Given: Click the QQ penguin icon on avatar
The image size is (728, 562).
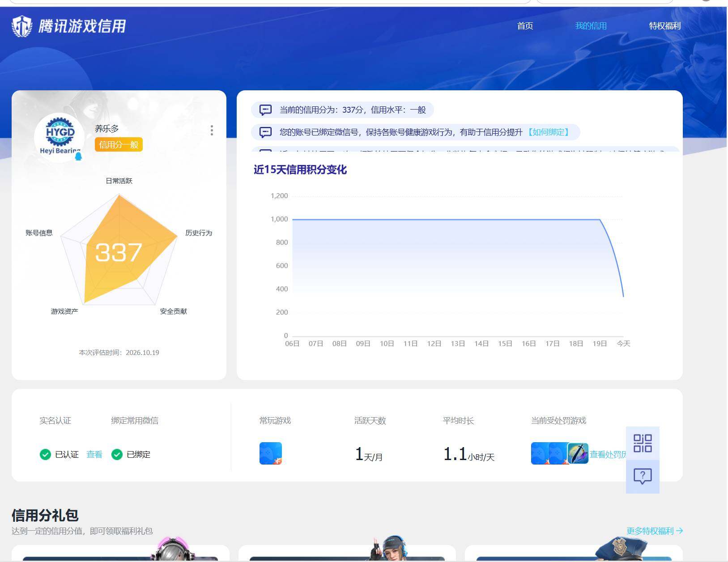Looking at the screenshot, I should pyautogui.click(x=78, y=156).
